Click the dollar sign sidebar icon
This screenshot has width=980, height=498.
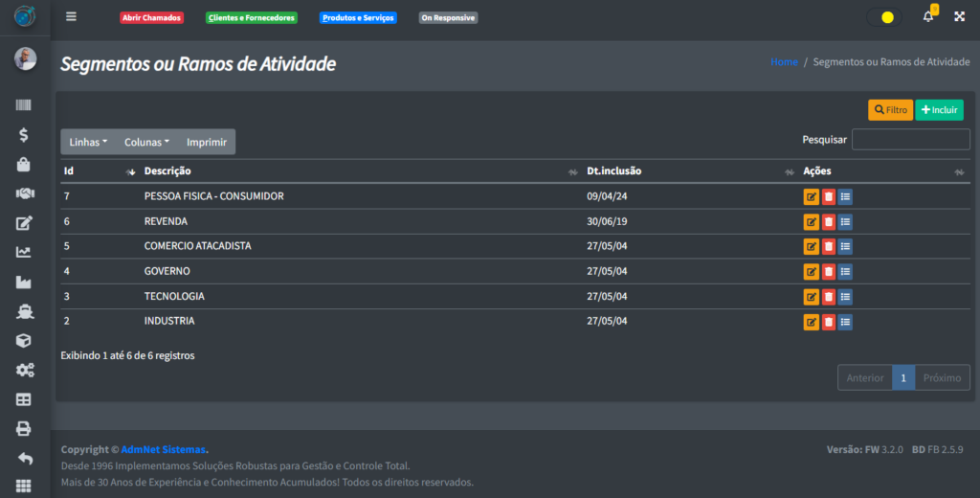24,135
